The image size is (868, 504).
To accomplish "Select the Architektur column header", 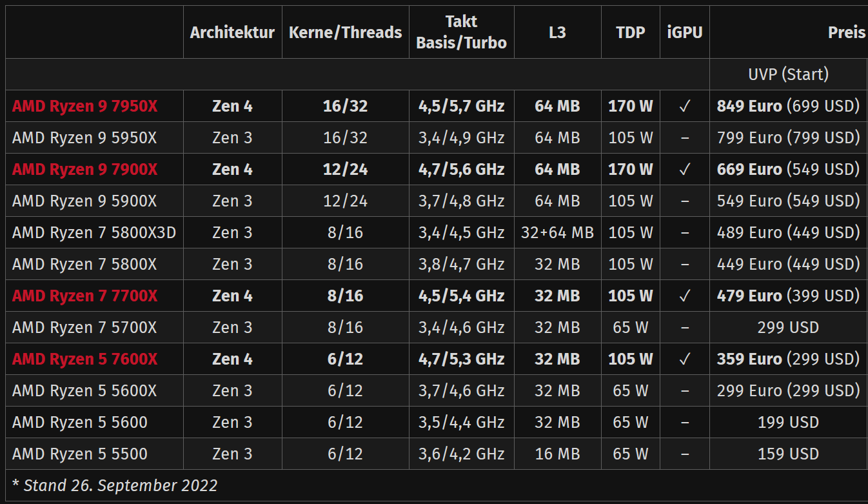I will (x=232, y=32).
